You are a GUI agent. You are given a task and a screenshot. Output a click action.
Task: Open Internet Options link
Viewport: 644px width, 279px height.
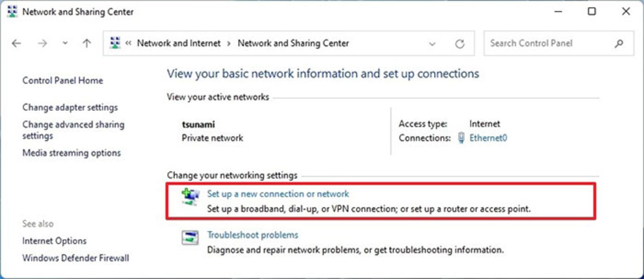[x=54, y=241]
